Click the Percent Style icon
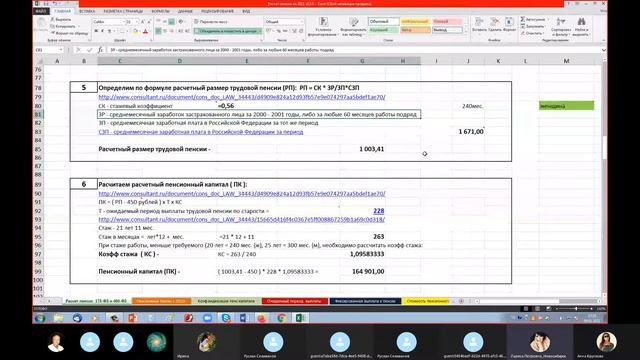 point(278,31)
